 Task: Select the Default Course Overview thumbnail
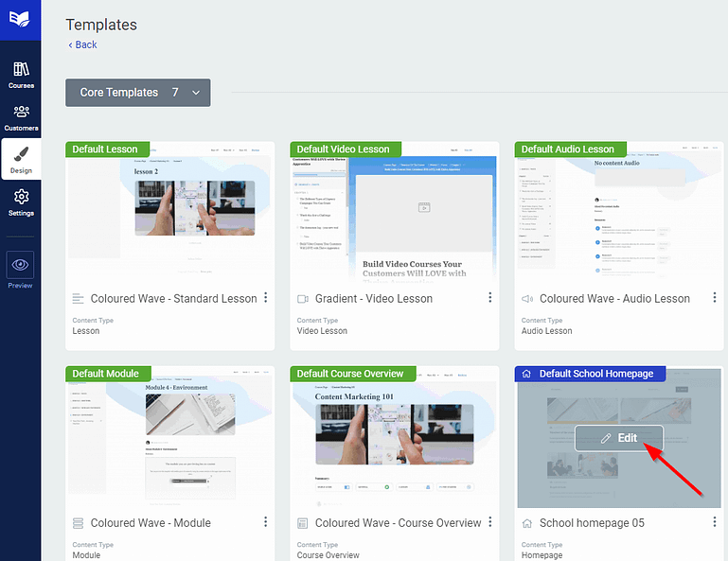tap(395, 437)
